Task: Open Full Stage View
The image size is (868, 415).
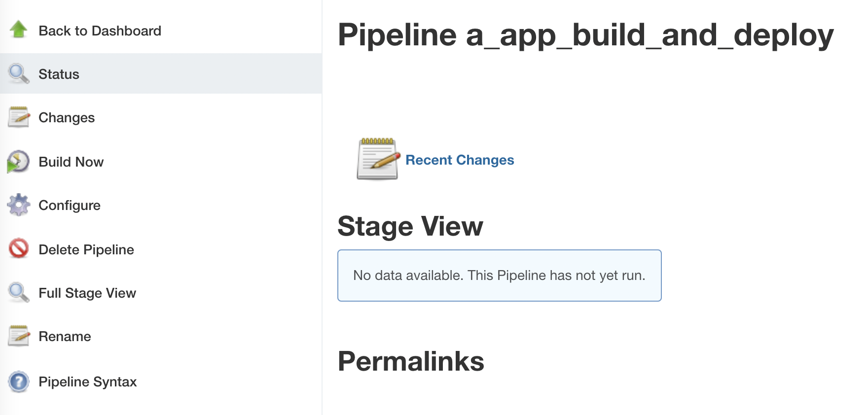Action: click(87, 293)
